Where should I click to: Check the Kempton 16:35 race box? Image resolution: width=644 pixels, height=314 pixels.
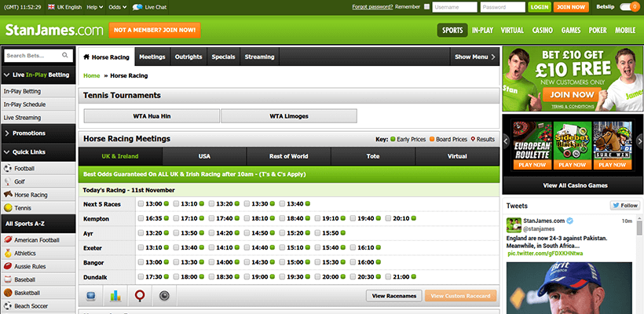click(x=141, y=218)
